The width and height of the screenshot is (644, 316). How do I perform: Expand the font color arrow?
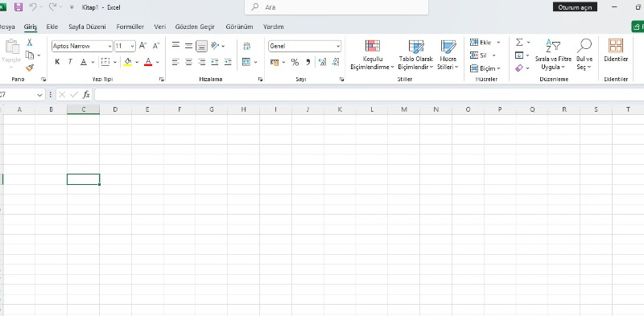[x=158, y=62]
